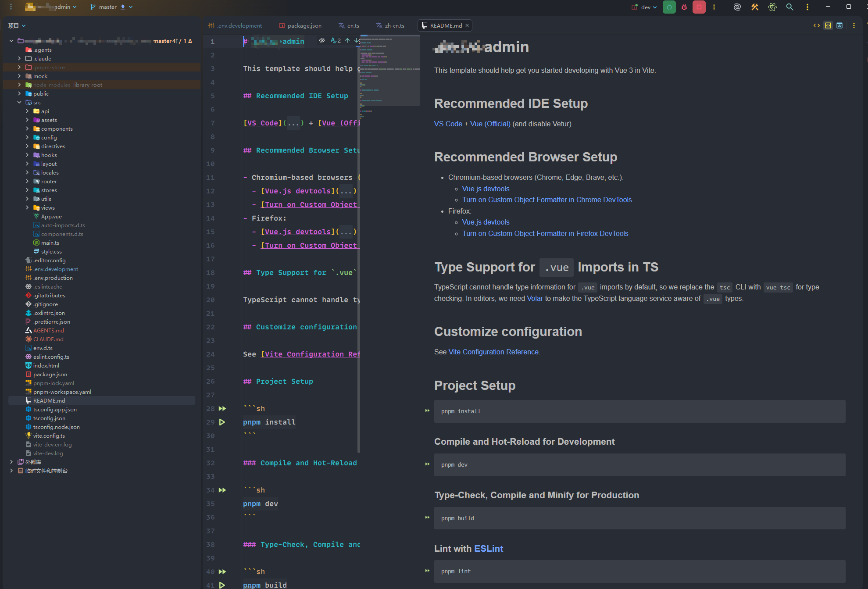The width and height of the screenshot is (868, 589).
Task: Open the AI assistant swirl icon
Action: 737,7
